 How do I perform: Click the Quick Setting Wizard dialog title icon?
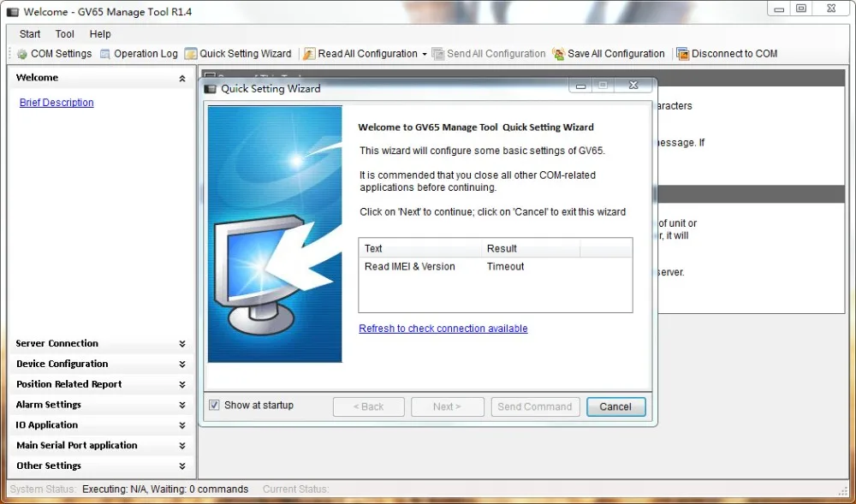pos(211,88)
